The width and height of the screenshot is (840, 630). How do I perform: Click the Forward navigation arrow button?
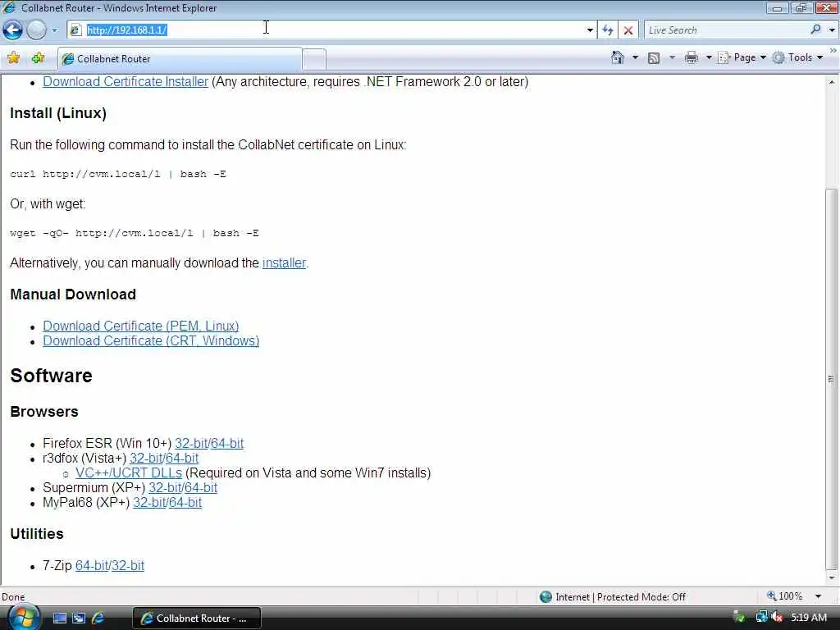tap(36, 30)
